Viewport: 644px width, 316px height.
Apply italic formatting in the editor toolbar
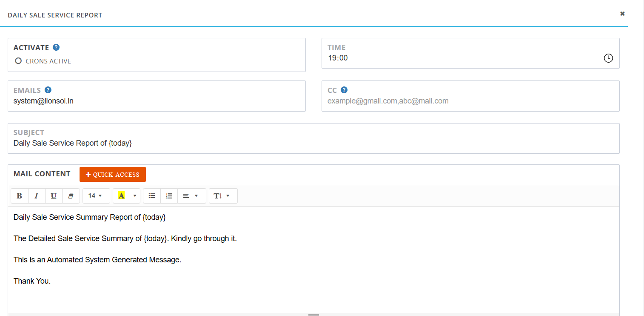(x=37, y=196)
